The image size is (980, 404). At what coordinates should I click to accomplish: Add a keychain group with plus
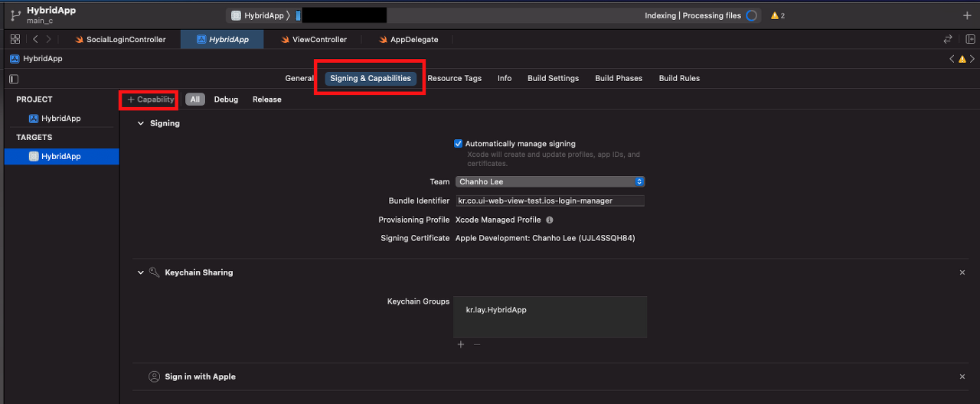click(x=461, y=345)
